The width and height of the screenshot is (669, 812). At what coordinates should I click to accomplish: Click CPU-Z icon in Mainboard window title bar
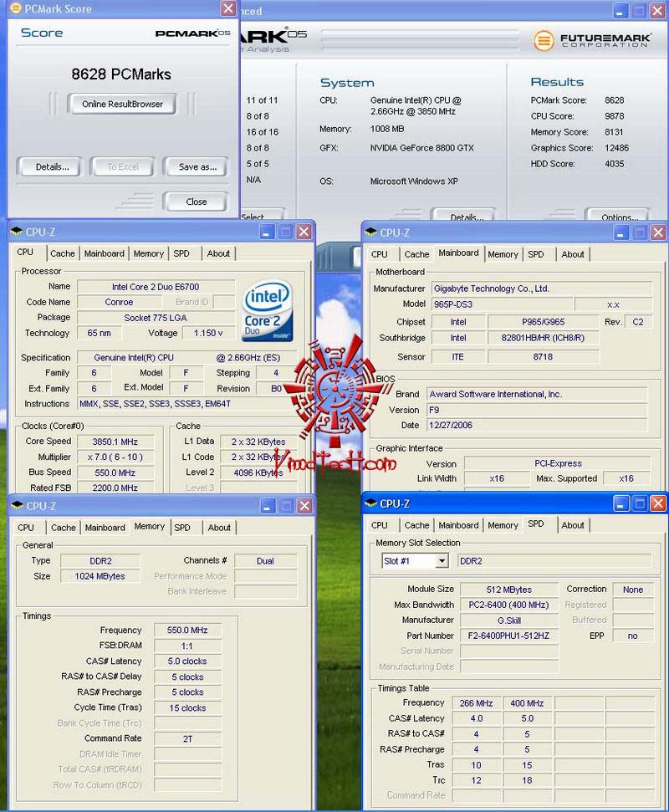pyautogui.click(x=370, y=232)
